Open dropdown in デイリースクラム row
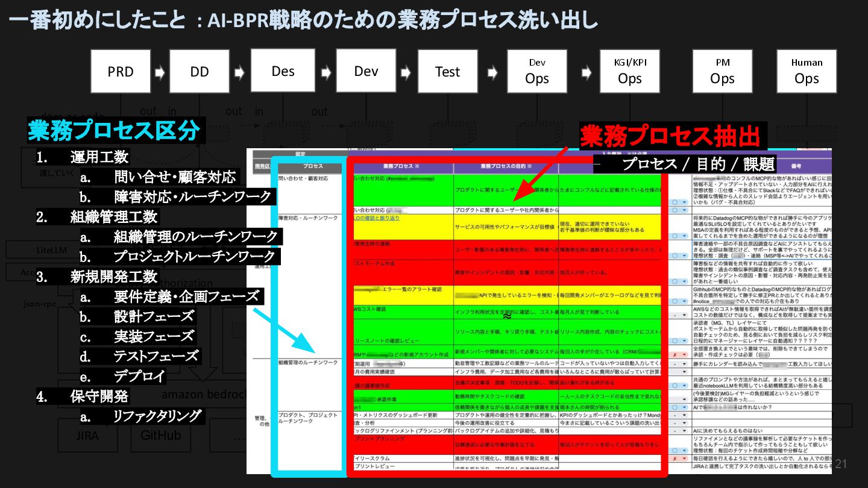 pos(679,458)
